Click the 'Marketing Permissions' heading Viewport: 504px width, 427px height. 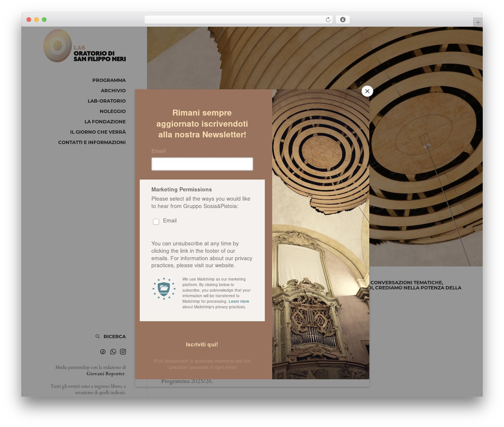182,189
